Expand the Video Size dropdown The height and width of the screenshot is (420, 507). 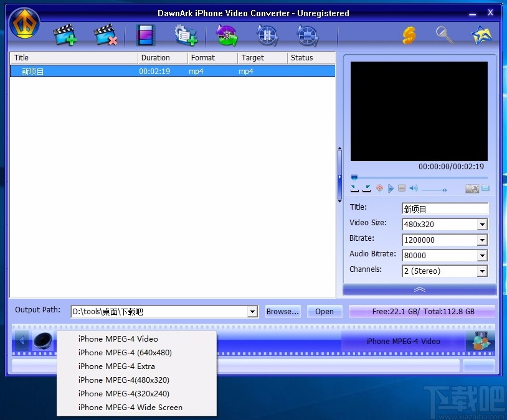482,225
